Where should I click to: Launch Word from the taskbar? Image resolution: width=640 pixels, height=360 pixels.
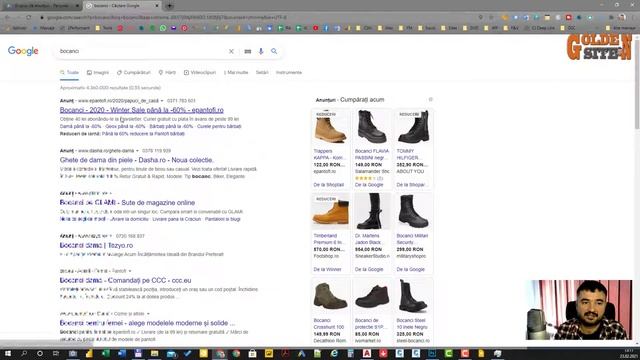[x=122, y=353]
